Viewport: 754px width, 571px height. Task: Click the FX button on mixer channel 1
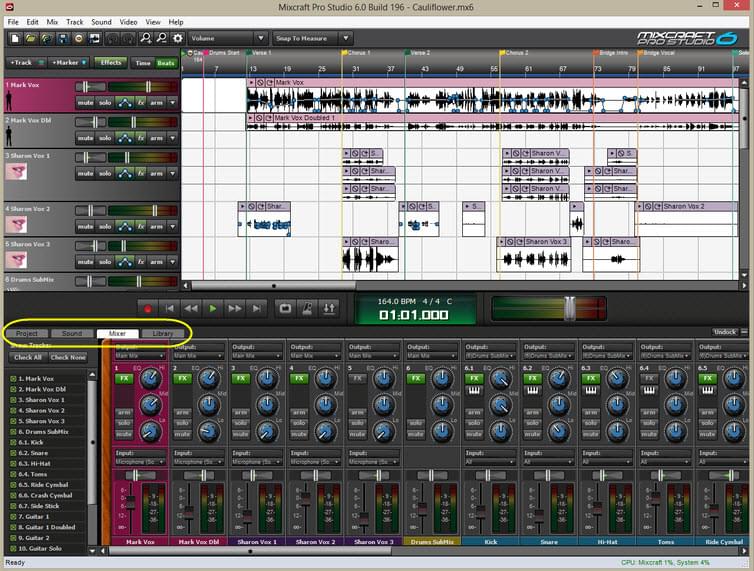[124, 379]
